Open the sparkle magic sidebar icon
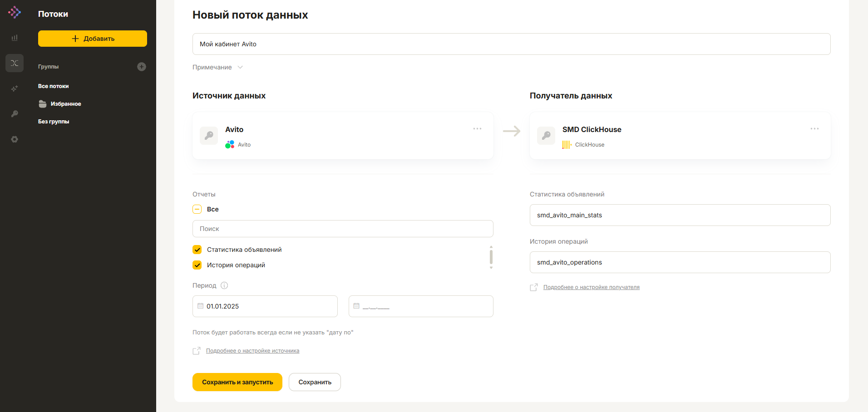The height and width of the screenshot is (412, 868). (x=15, y=88)
